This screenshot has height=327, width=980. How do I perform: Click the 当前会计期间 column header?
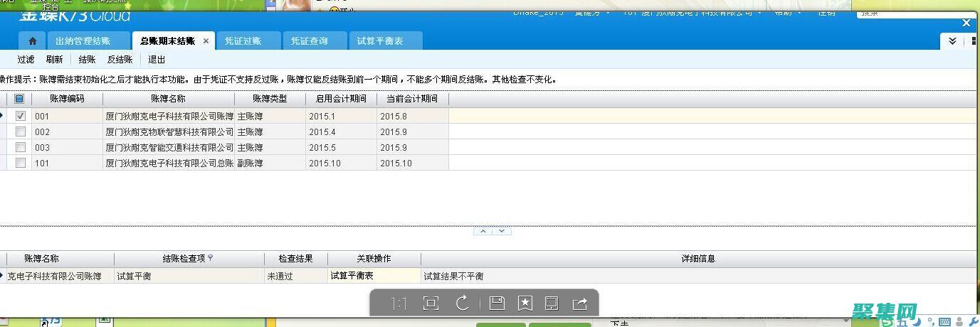pyautogui.click(x=413, y=99)
